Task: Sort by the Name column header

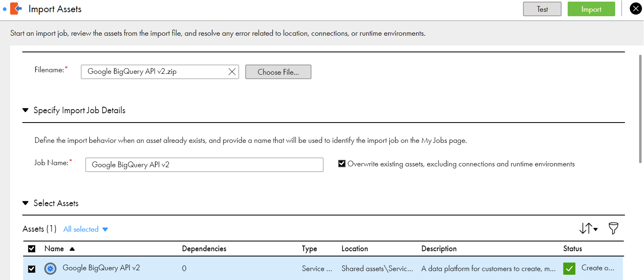Action: (x=54, y=249)
